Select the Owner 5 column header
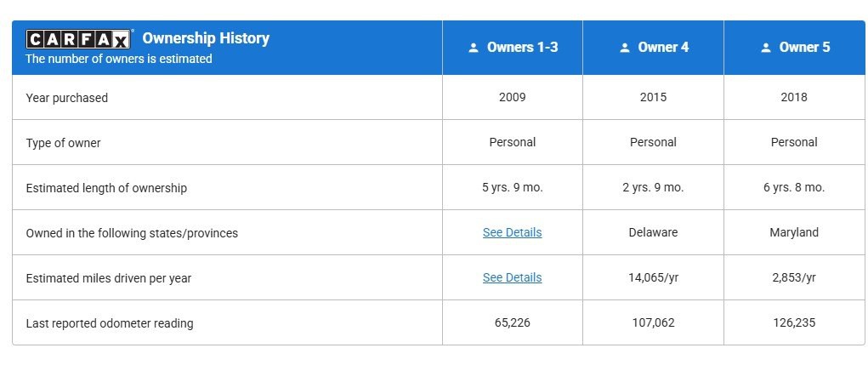Screen dimensions: 868x365 point(804,48)
